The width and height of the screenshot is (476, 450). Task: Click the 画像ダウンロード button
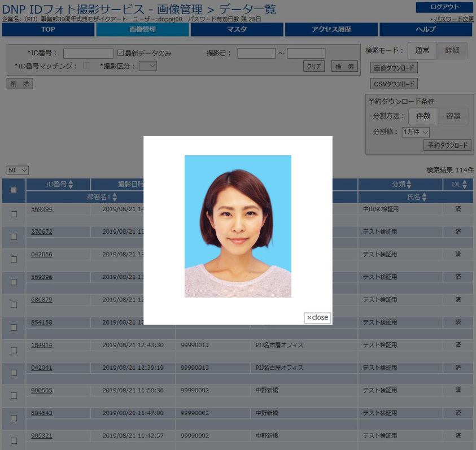(394, 68)
